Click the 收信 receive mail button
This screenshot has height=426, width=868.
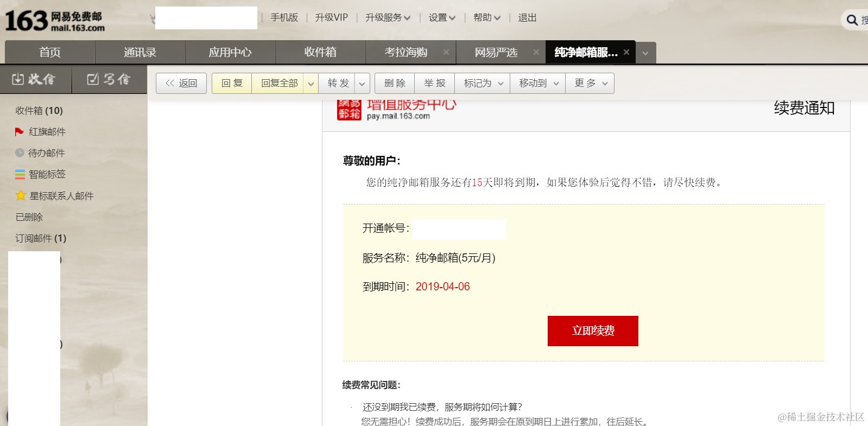tap(35, 80)
